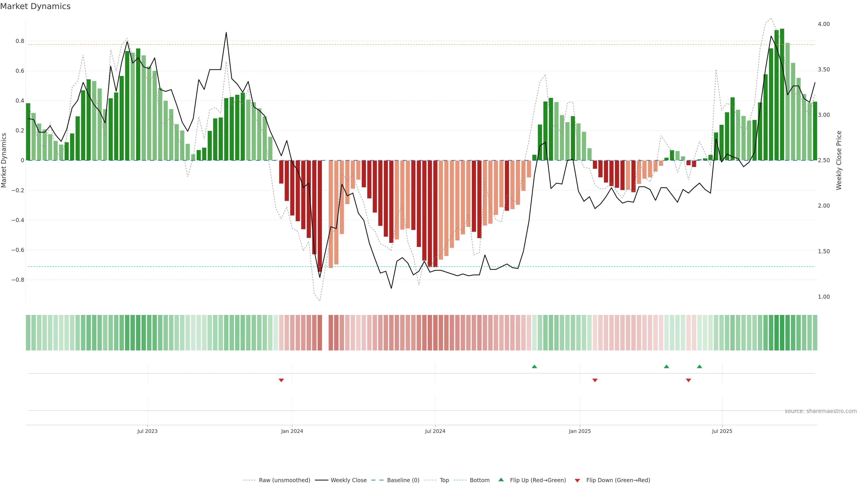Click the Jan 2025 x-axis label
The width and height of the screenshot is (868, 488).
[x=580, y=431]
